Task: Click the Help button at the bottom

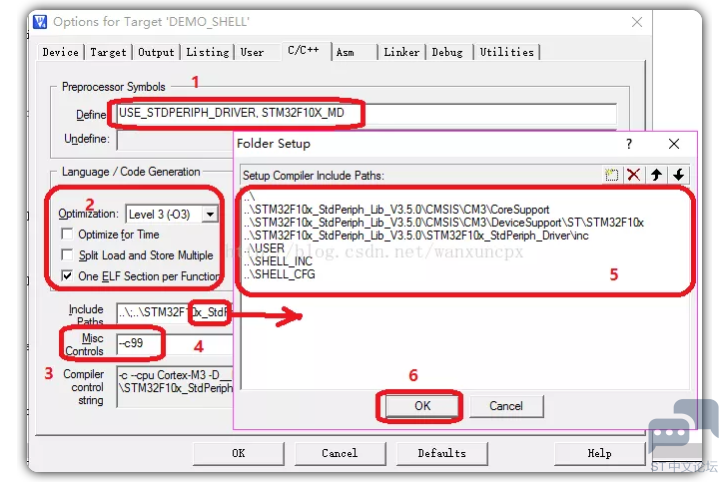Action: tap(599, 453)
